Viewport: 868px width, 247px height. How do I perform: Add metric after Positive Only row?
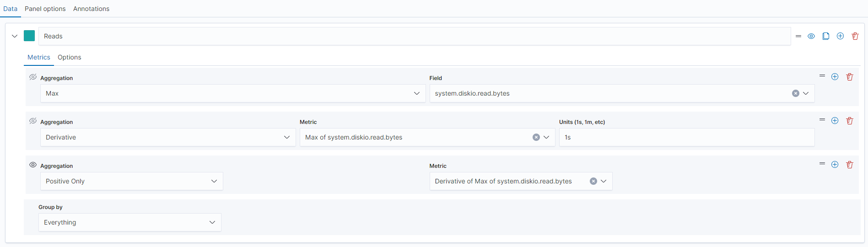835,165
